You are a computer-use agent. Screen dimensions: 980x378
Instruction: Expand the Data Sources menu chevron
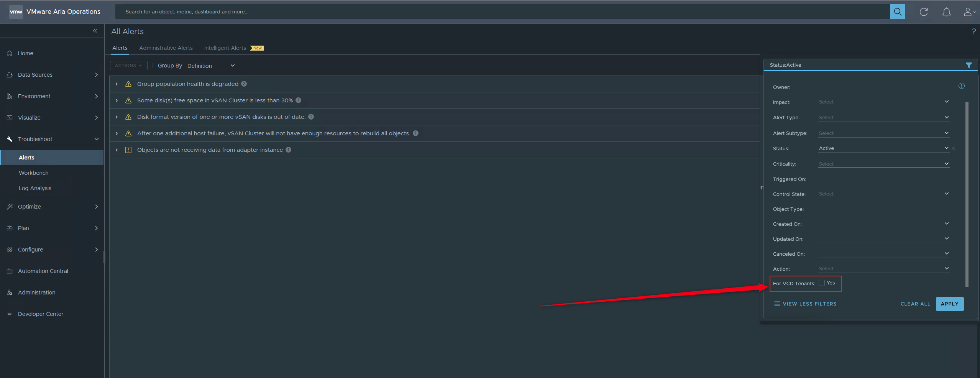pyautogui.click(x=97, y=75)
